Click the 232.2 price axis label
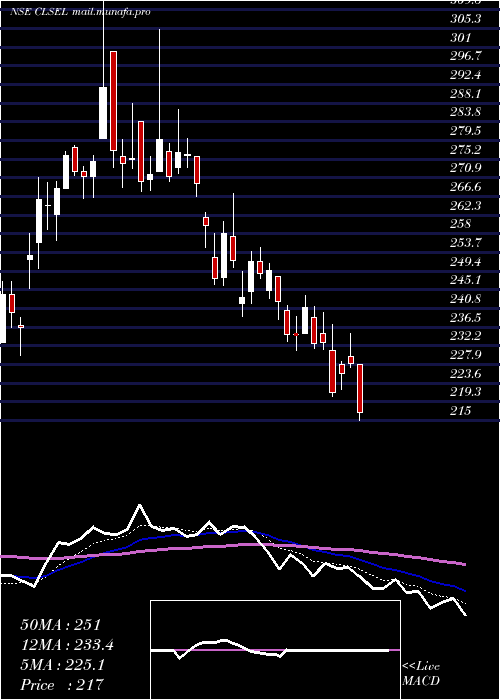Image resolution: width=500 pixels, height=700 pixels. click(x=467, y=336)
